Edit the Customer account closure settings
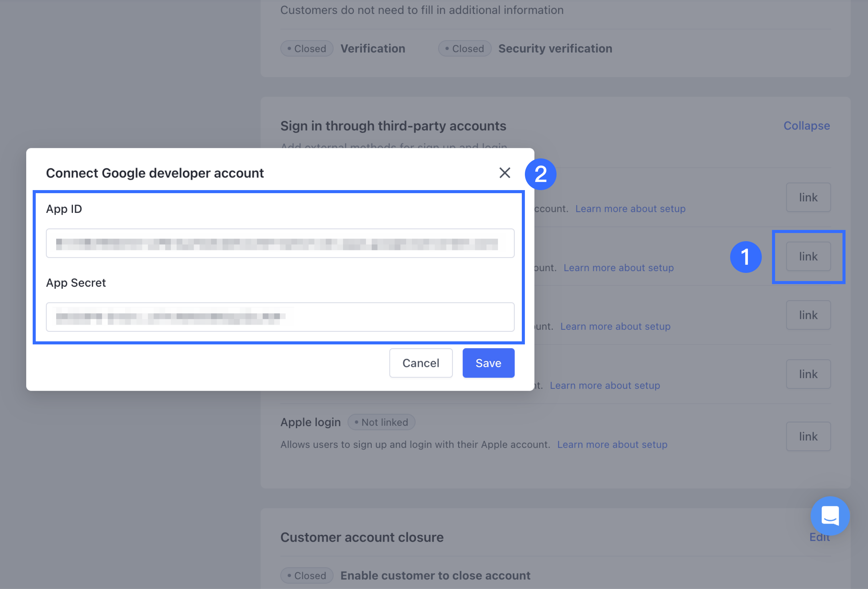Viewport: 868px width, 589px height. (x=819, y=537)
